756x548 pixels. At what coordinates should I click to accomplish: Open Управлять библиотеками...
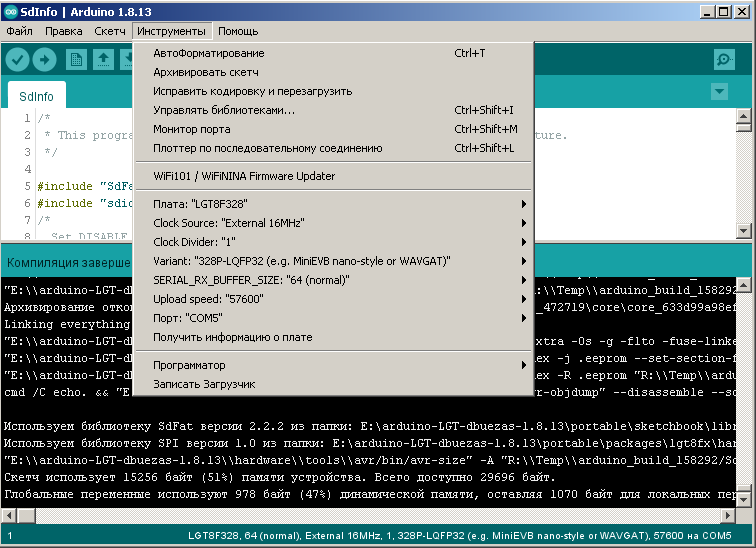[333, 110]
